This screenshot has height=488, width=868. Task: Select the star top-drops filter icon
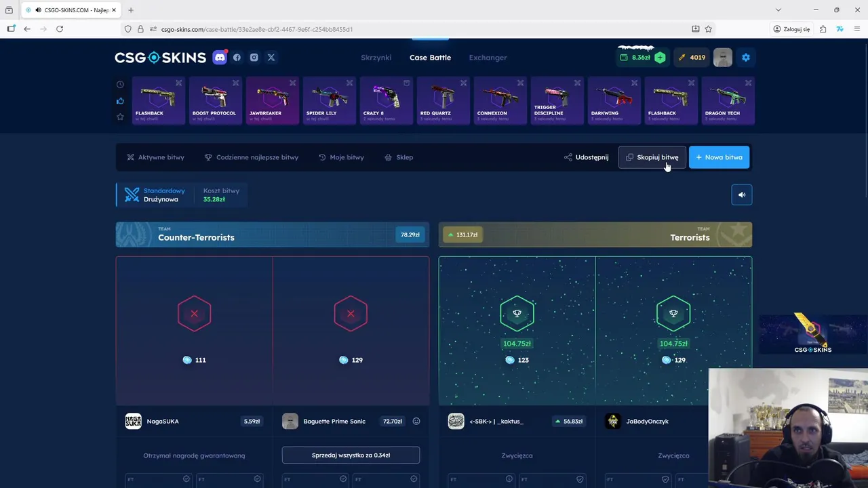coord(120,117)
